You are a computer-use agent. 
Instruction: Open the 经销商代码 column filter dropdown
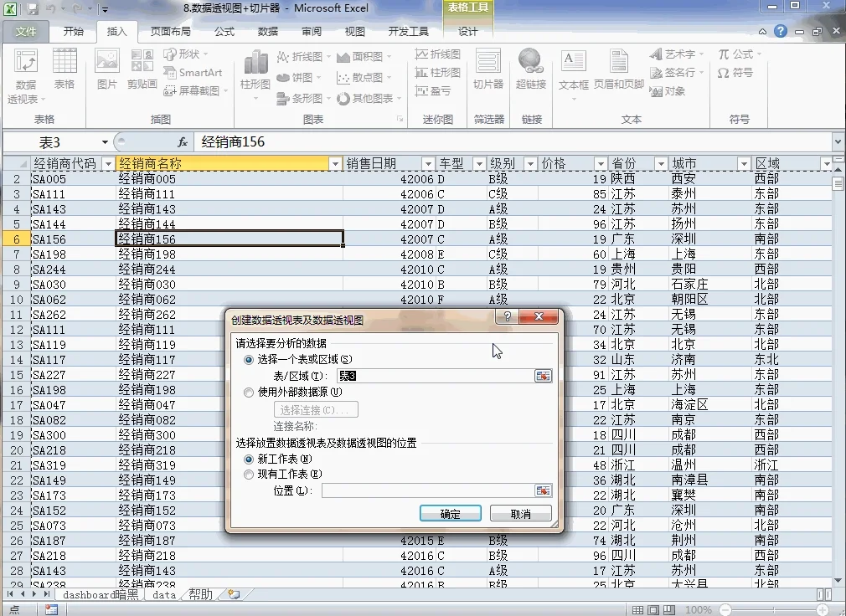click(108, 164)
